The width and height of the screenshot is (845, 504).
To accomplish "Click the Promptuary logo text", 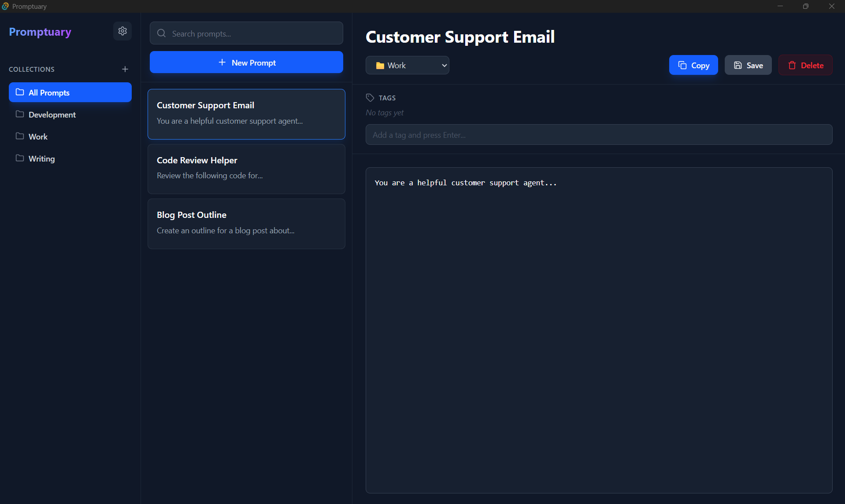I will [x=40, y=32].
